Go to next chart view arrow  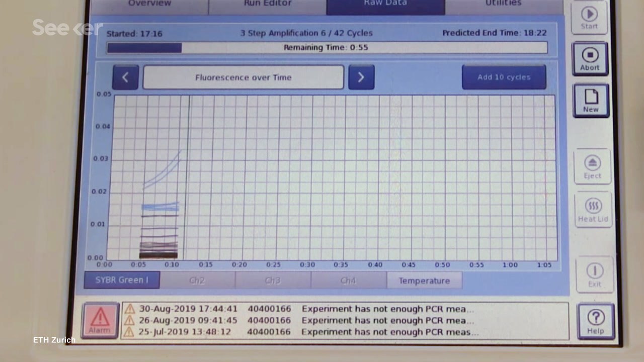pos(361,77)
